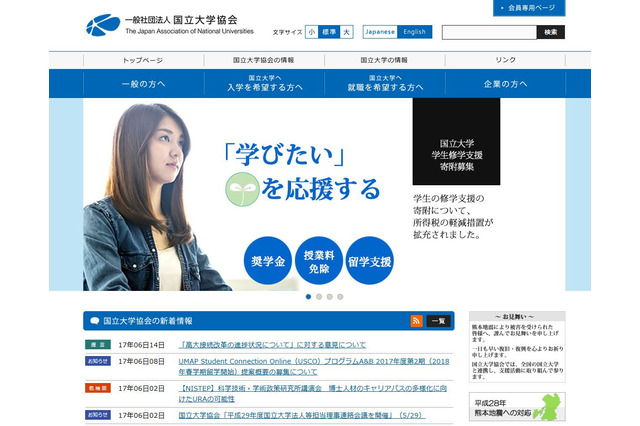
Task: Click the 文字サイズ label
Action: (x=287, y=32)
